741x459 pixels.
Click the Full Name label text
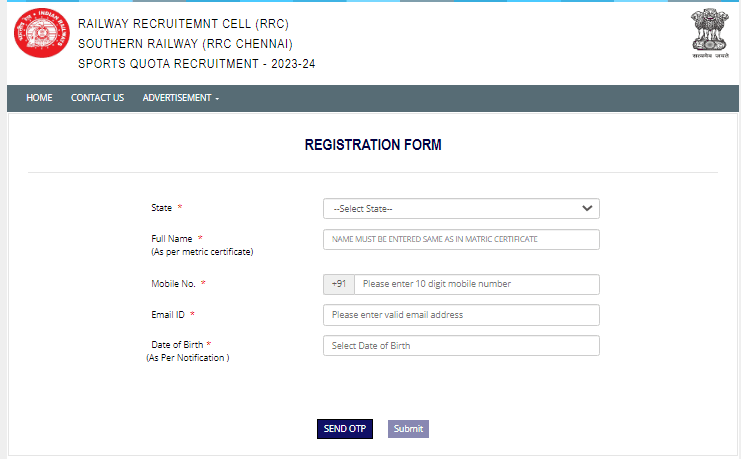[x=172, y=239]
